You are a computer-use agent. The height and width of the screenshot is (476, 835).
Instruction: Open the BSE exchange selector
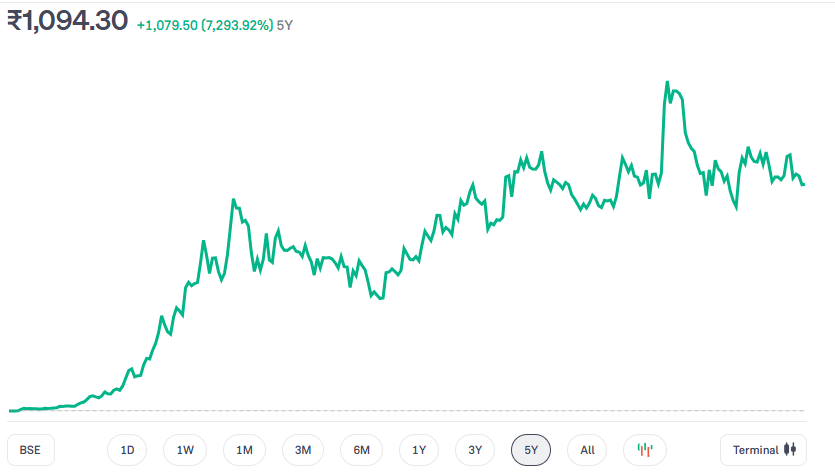30,450
